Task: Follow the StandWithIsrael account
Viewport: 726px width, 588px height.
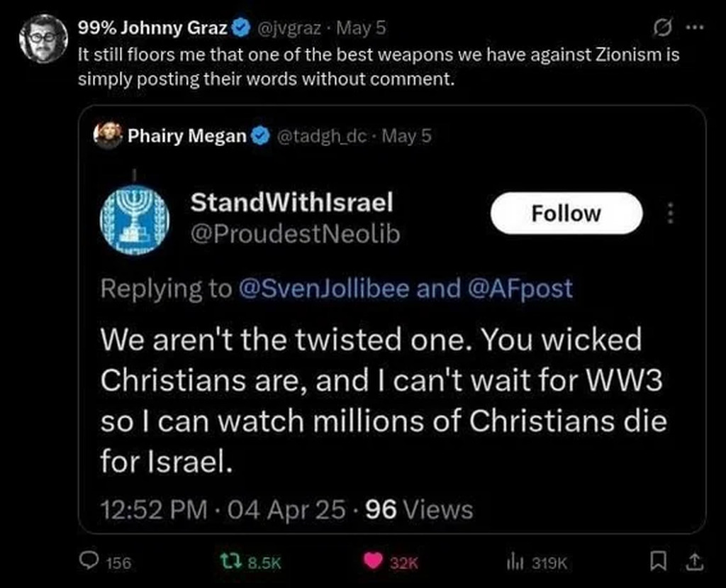Action: pos(566,213)
